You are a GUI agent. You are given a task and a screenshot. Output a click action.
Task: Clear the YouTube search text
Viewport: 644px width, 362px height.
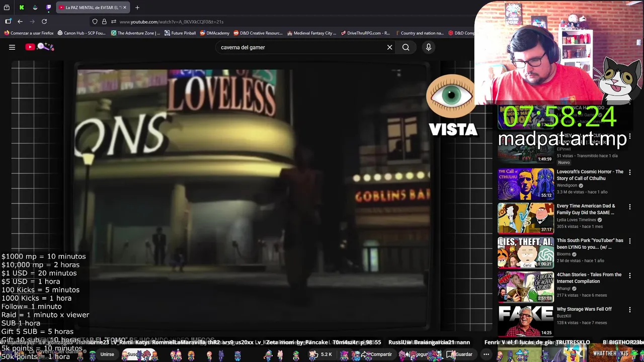point(389,47)
